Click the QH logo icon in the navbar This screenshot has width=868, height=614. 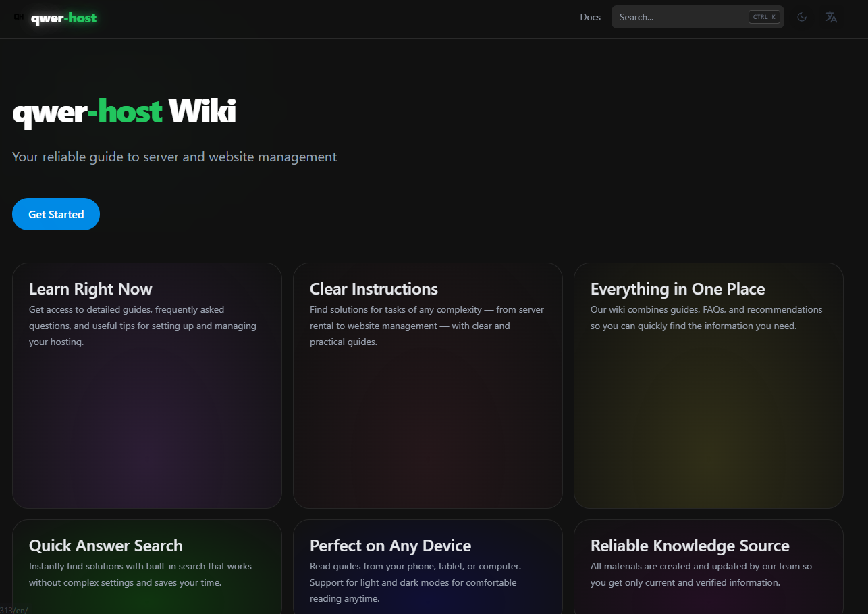point(18,16)
